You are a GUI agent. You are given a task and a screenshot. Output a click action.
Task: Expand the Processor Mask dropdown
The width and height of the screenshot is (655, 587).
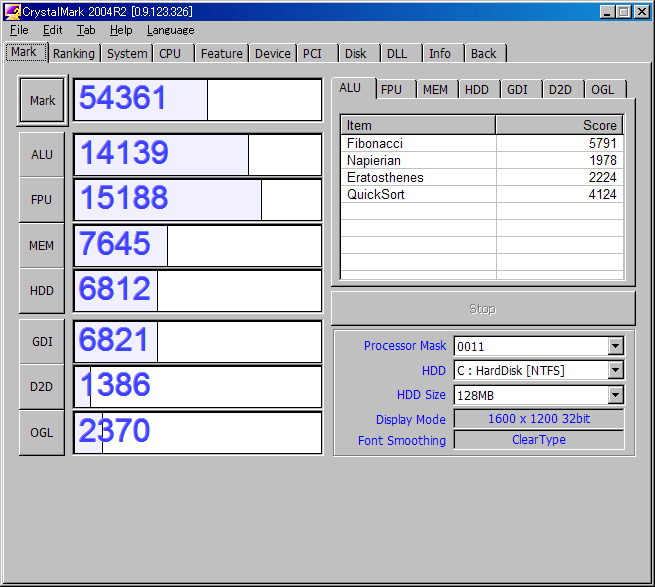(x=616, y=346)
